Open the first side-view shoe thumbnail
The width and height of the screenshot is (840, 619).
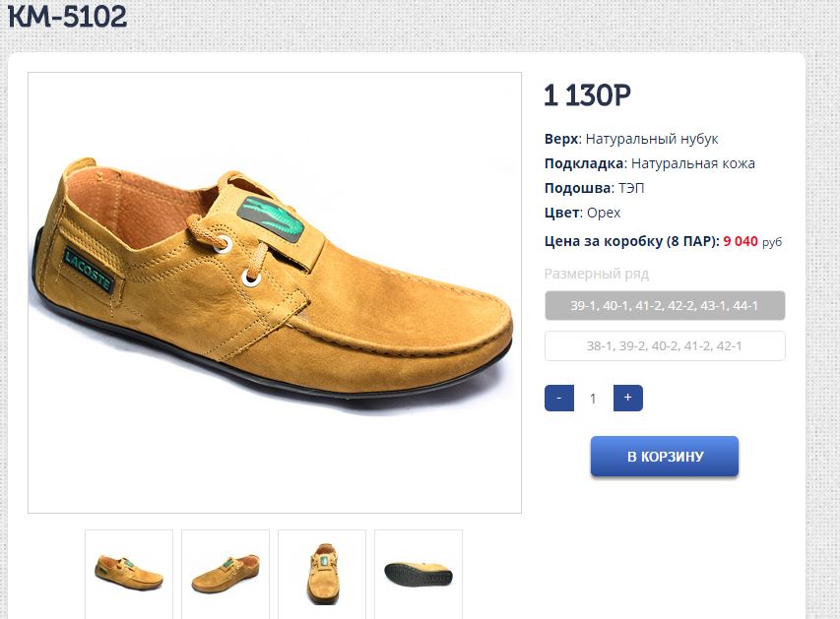coord(129,571)
